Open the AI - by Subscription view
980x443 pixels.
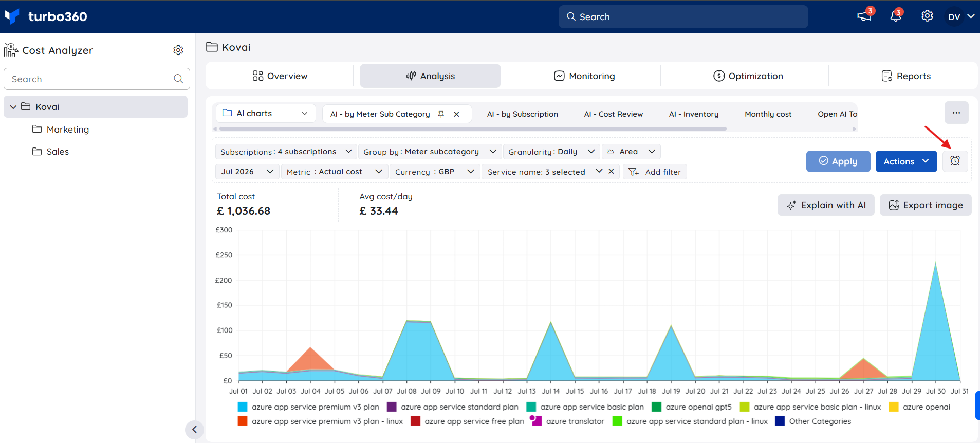[523, 114]
